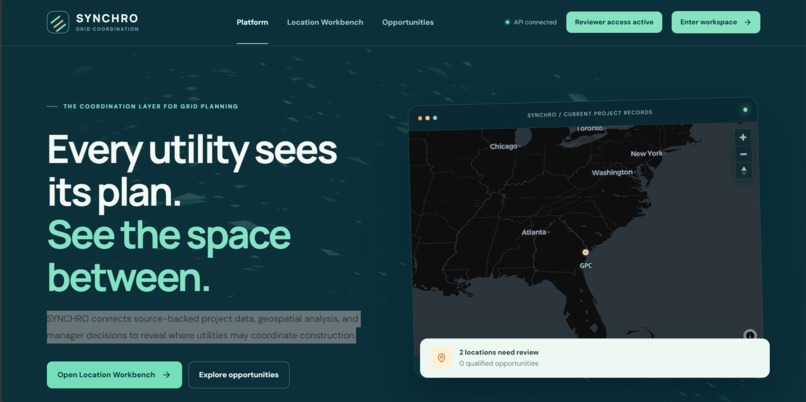Open the Platform tab
The image size is (806, 402).
[252, 22]
